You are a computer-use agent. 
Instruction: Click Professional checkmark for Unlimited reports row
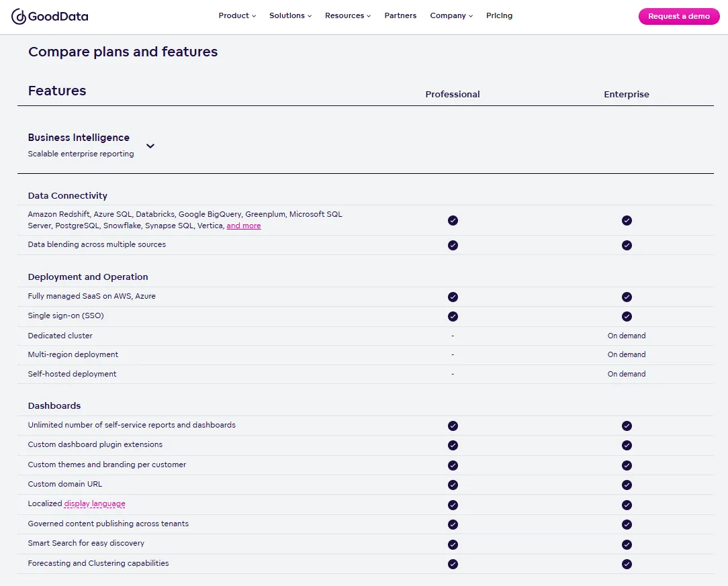[x=453, y=426]
